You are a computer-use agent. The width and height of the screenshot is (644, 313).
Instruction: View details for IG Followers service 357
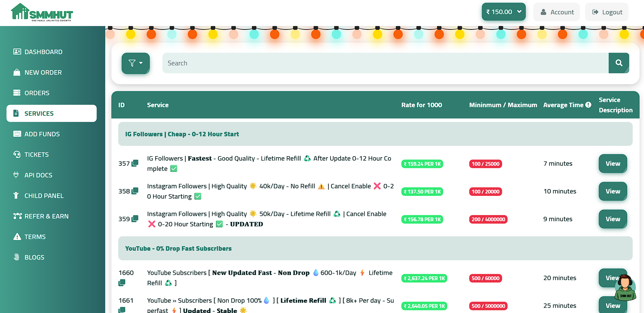tap(612, 163)
